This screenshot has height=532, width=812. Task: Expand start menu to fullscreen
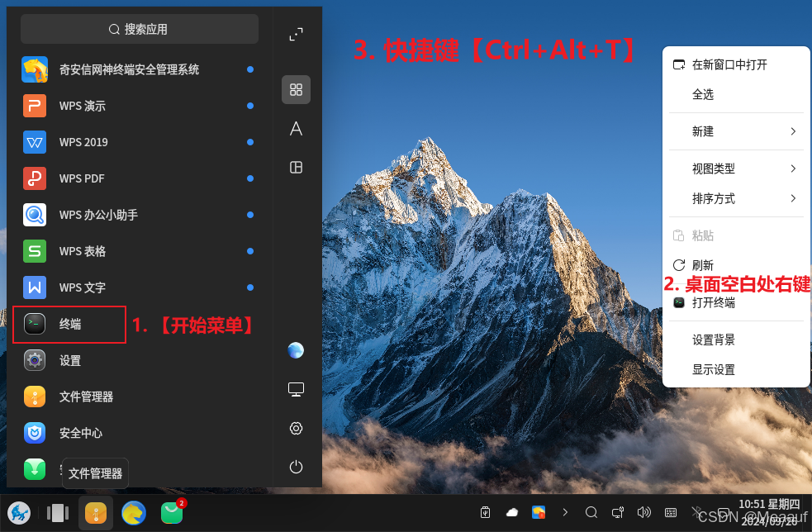(x=297, y=34)
